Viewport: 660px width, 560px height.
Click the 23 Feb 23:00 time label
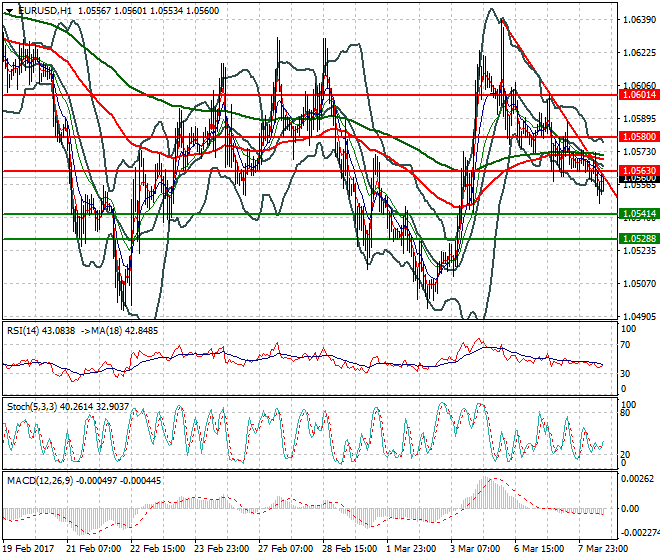tap(221, 549)
